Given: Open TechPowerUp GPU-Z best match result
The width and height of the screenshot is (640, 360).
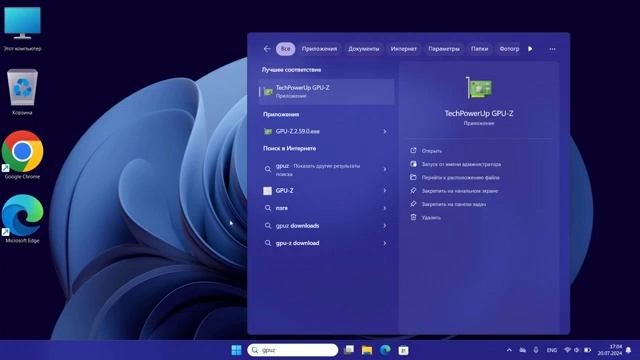Looking at the screenshot, I should click(327, 92).
